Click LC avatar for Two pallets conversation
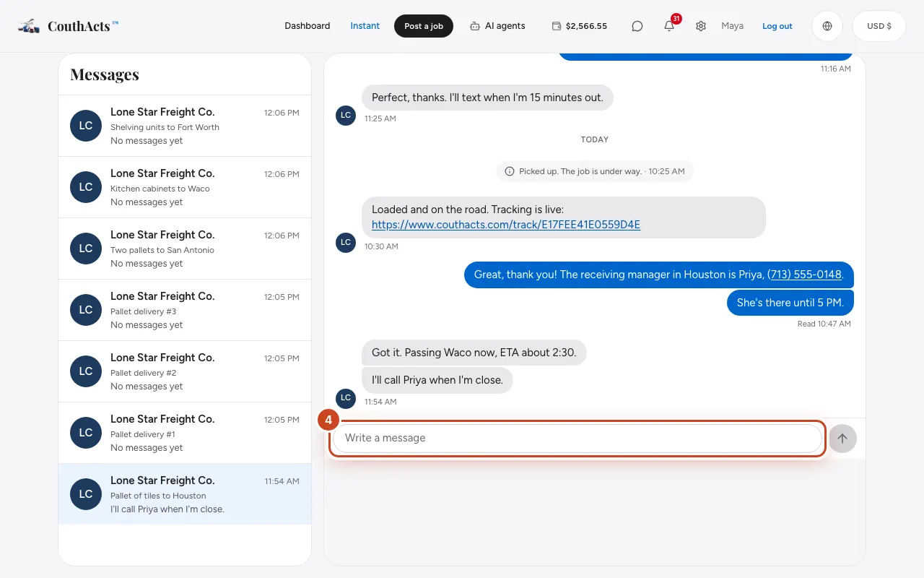The width and height of the screenshot is (924, 578). point(86,249)
